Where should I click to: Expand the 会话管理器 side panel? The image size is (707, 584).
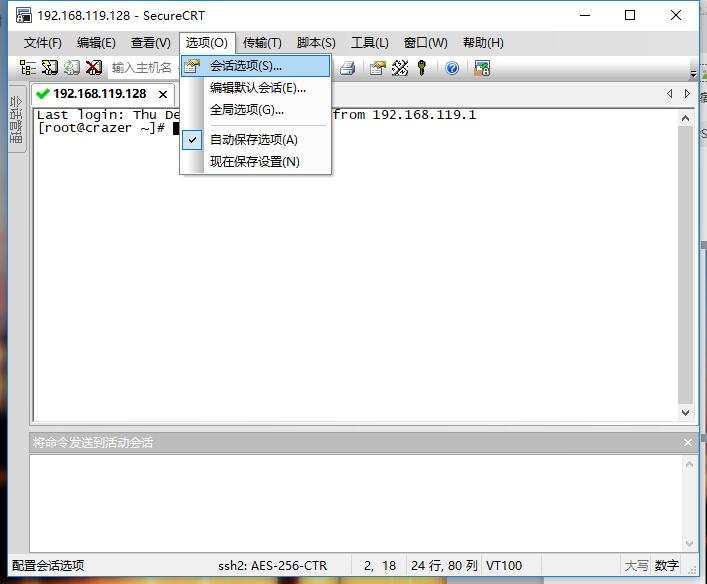tap(16, 119)
